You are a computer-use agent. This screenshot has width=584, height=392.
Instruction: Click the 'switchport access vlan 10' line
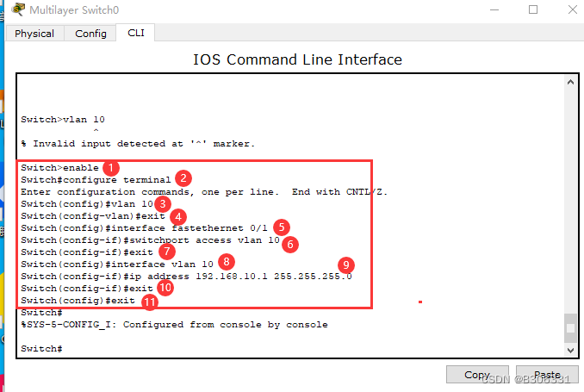[150, 240]
